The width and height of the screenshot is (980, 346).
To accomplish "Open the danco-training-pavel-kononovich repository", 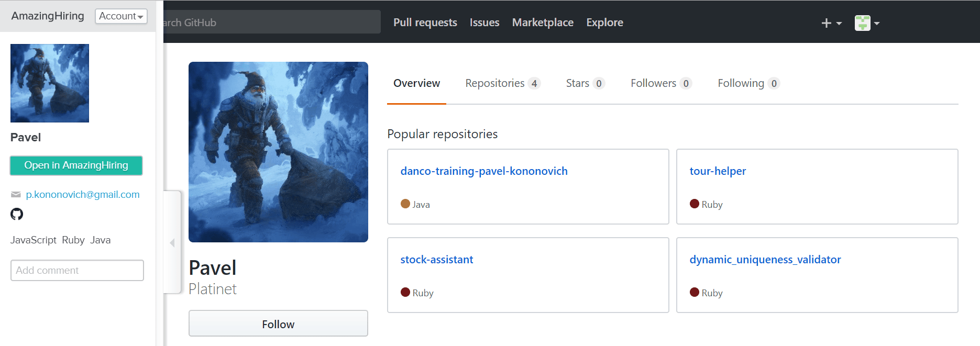I will point(483,171).
